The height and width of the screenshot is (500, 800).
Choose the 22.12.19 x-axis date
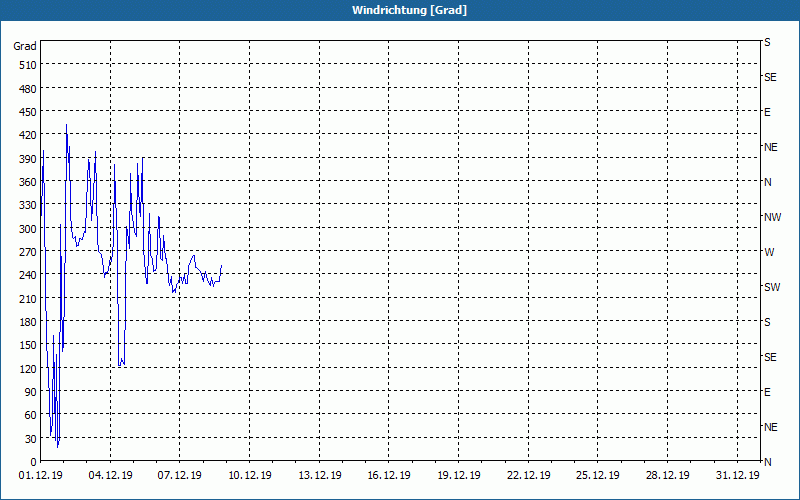(529, 476)
